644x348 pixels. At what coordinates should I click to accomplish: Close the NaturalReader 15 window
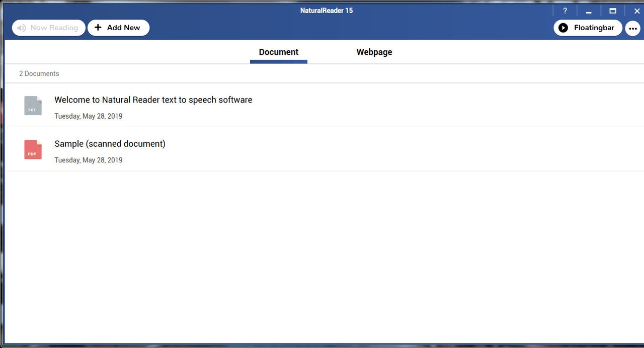click(636, 11)
